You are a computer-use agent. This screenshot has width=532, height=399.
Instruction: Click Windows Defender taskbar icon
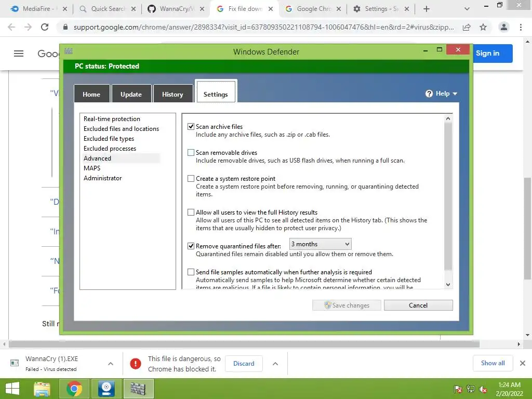point(138,389)
